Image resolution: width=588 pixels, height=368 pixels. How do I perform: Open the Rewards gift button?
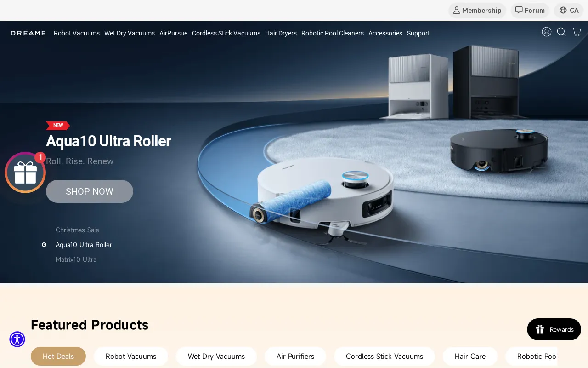click(x=554, y=329)
